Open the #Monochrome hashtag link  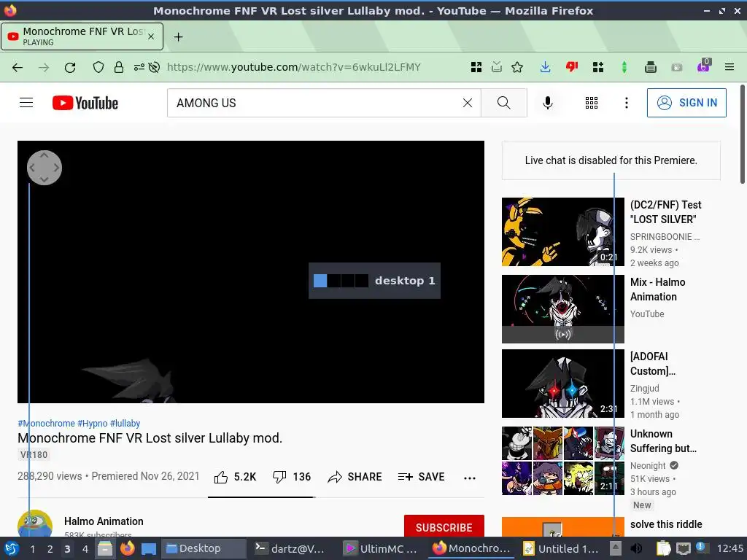tap(46, 424)
